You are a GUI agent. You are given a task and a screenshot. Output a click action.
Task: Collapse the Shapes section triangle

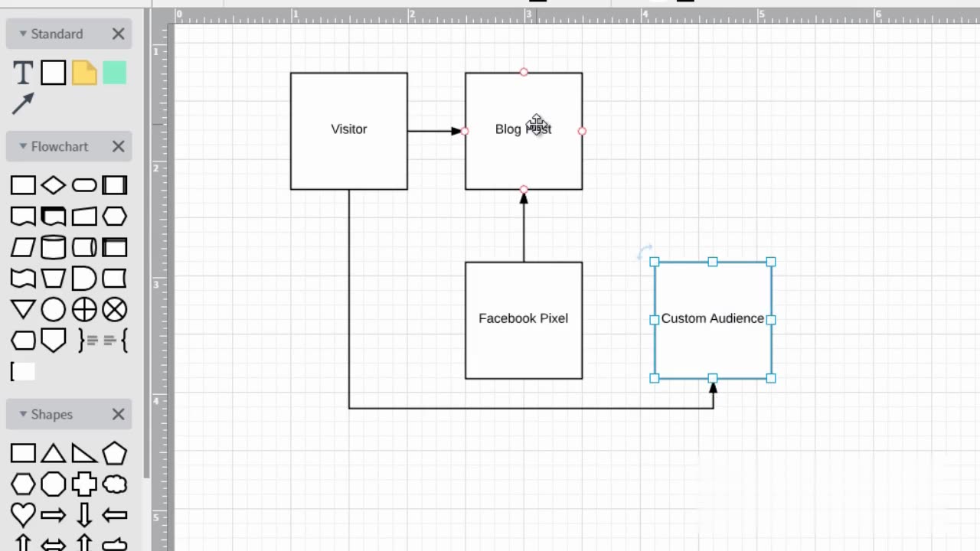pyautogui.click(x=23, y=414)
